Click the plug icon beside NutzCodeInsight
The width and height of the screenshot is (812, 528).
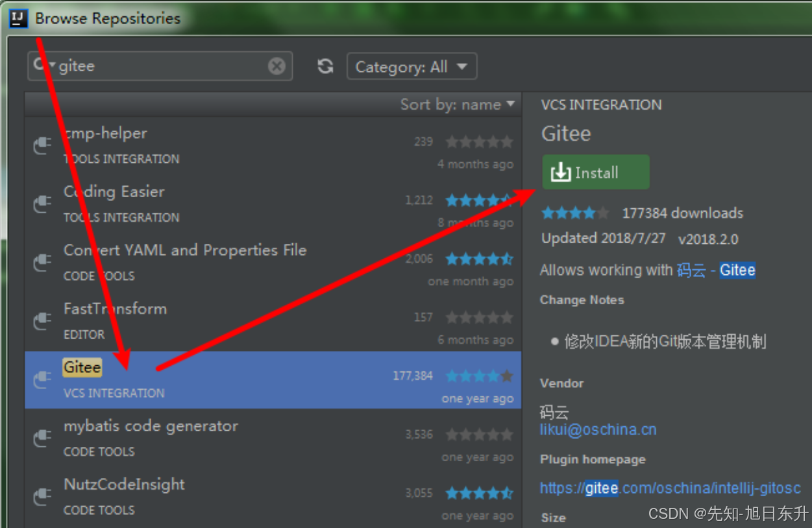pos(42,497)
